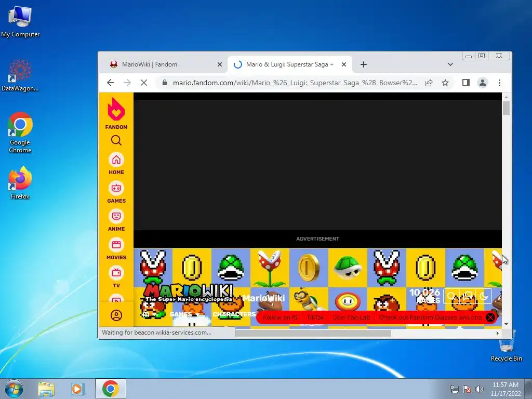532x399 pixels.
Task: Open the Windows Start menu
Action: pos(14,389)
